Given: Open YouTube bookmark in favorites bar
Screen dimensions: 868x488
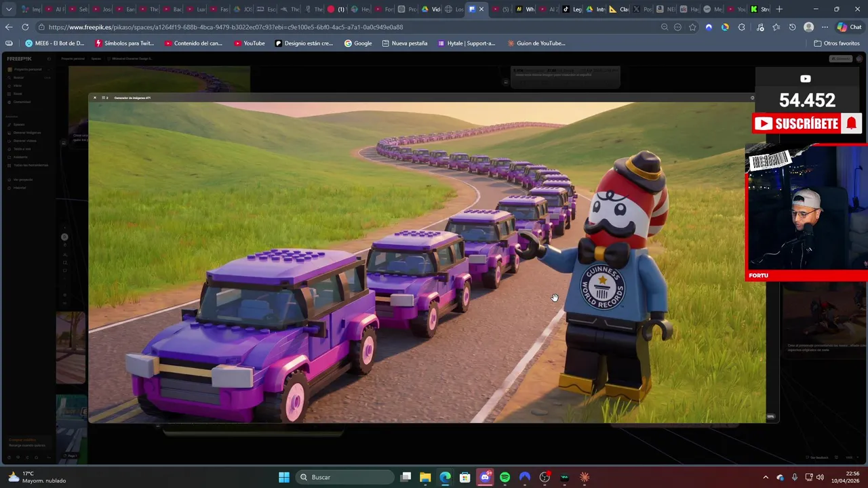Looking at the screenshot, I should [249, 43].
